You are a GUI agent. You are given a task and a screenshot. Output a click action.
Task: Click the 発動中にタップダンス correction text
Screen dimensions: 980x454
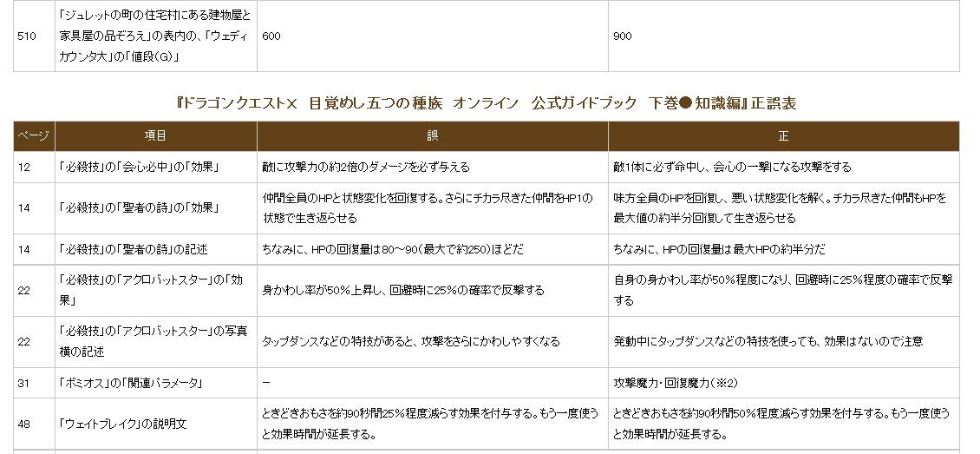click(x=768, y=342)
